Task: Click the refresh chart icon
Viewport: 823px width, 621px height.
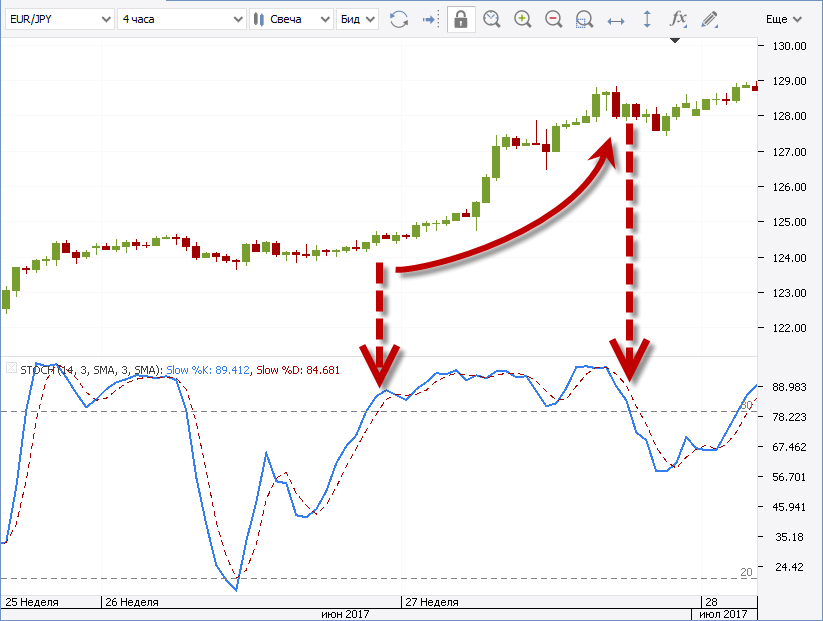Action: point(399,19)
